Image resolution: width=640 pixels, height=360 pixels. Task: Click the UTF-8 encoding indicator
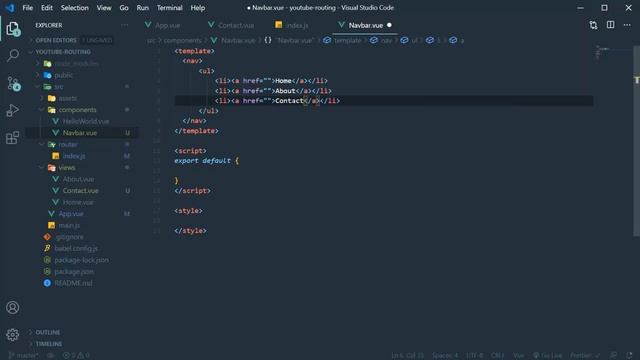(x=474, y=356)
